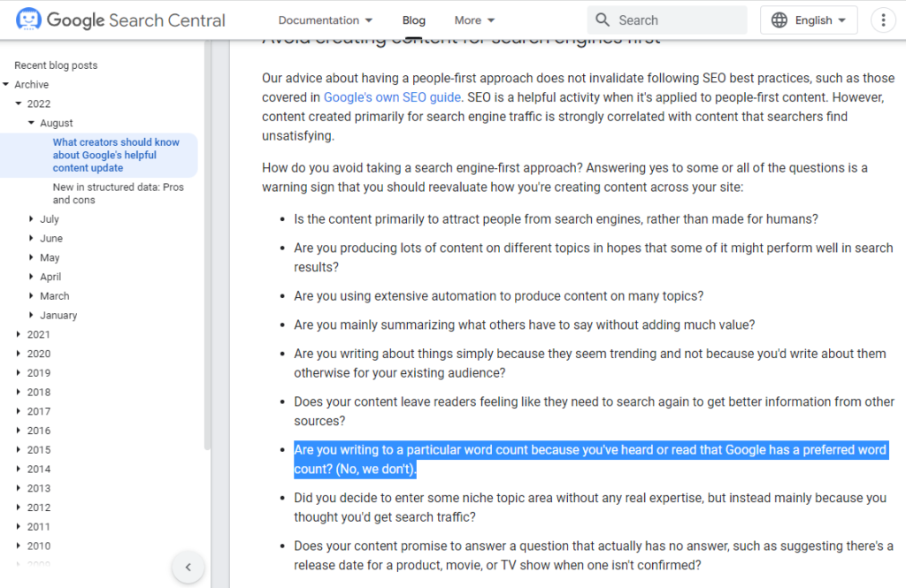Expand the 2020 archive year
This screenshot has height=588, width=906.
(19, 354)
